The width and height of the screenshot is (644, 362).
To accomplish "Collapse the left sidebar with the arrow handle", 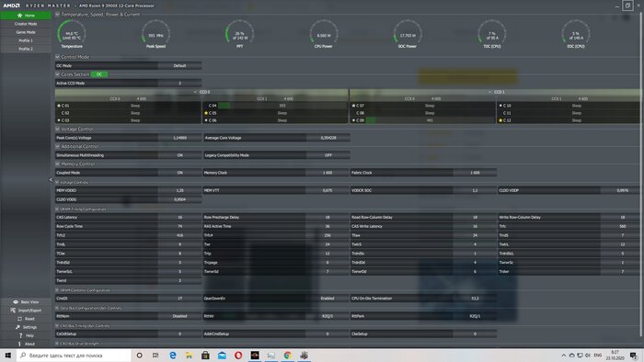I will tap(51, 179).
